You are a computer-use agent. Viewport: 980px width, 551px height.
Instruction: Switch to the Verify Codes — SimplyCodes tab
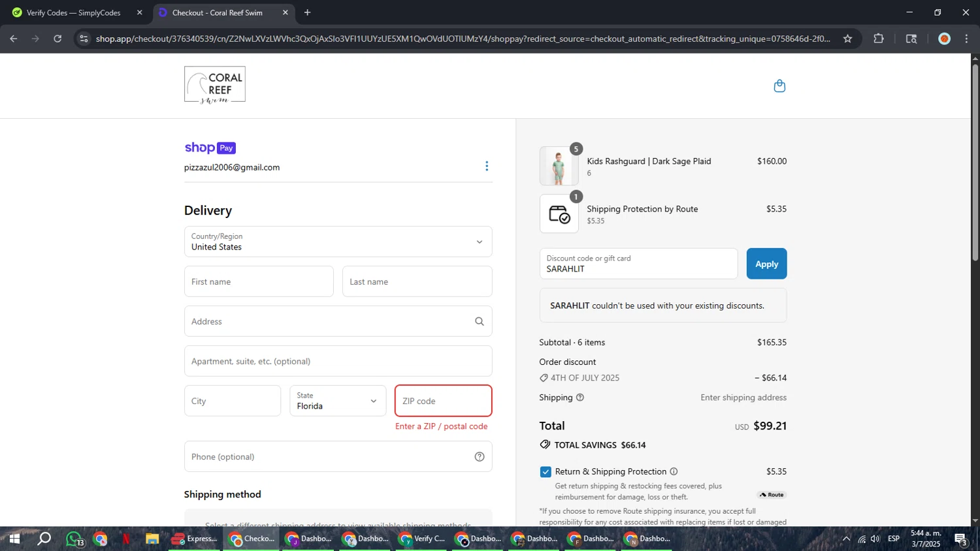point(73,12)
